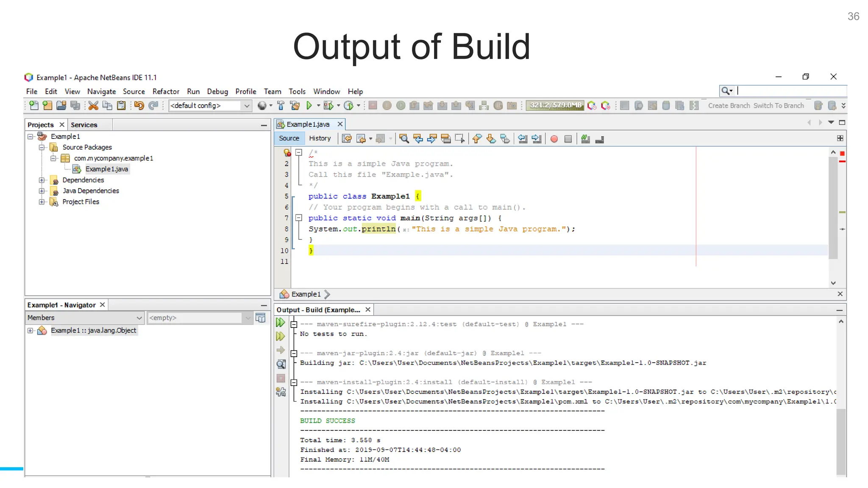Screen dimensions: 868x488
Task: Click the Build Project hammer icon
Action: [281, 105]
